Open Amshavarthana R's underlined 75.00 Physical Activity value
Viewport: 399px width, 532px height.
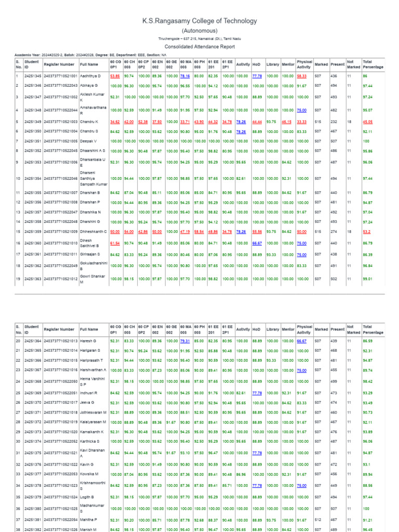(x=302, y=110)
